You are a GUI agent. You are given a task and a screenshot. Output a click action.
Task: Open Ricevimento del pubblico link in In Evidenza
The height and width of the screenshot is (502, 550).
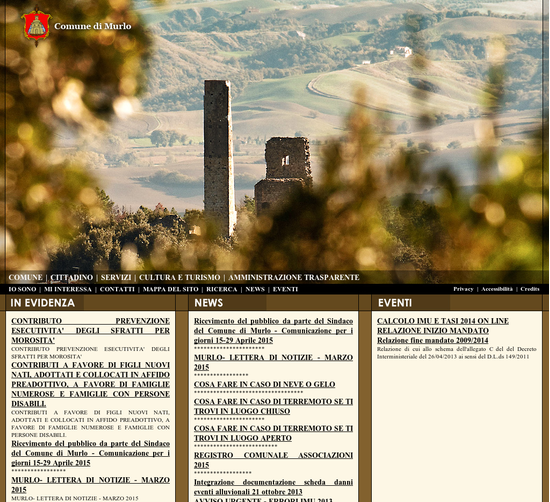90,453
